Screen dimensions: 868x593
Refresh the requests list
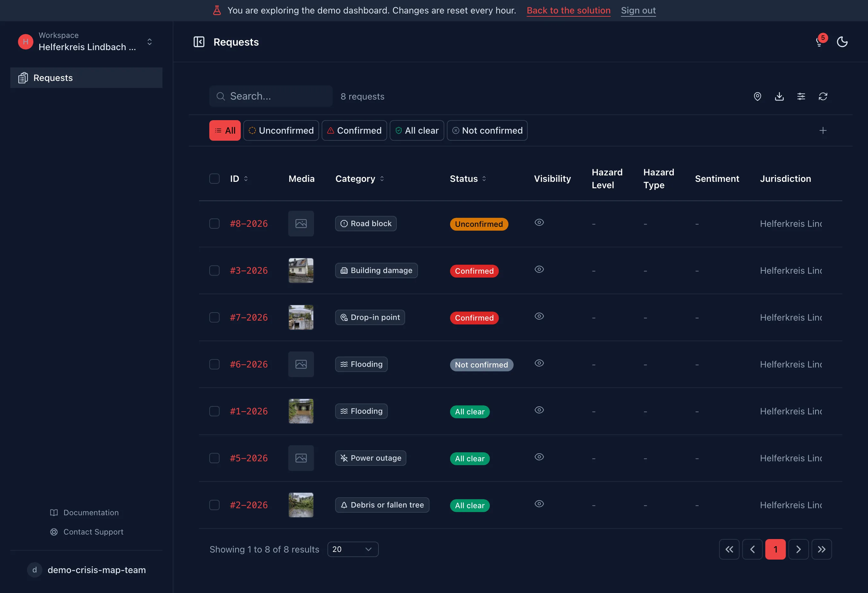tap(823, 96)
